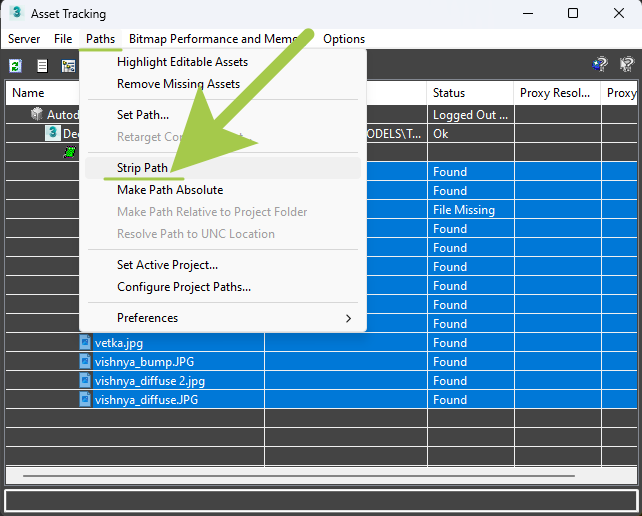642x516 pixels.
Task: Click the 3ds Max icon in the title bar
Action: point(16,13)
